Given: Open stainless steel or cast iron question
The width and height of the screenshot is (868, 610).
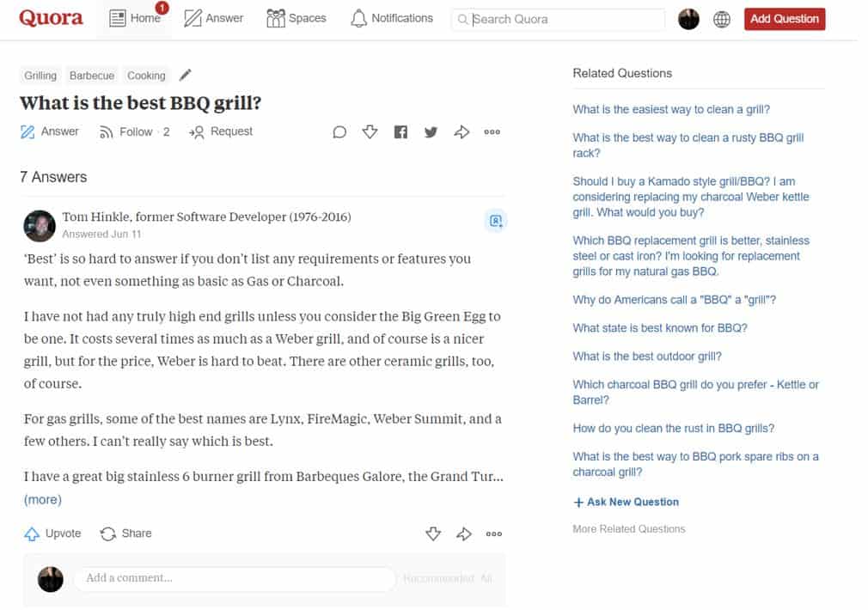Looking at the screenshot, I should pyautogui.click(x=691, y=256).
